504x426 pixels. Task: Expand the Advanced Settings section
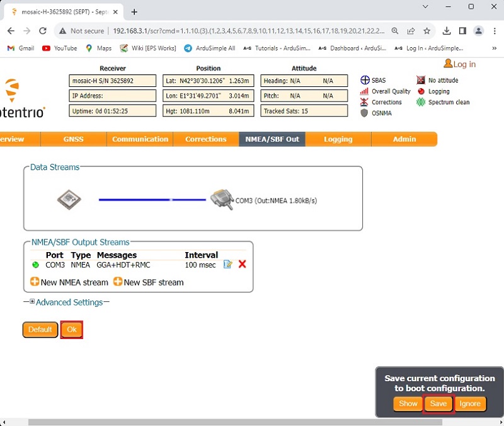(x=33, y=302)
